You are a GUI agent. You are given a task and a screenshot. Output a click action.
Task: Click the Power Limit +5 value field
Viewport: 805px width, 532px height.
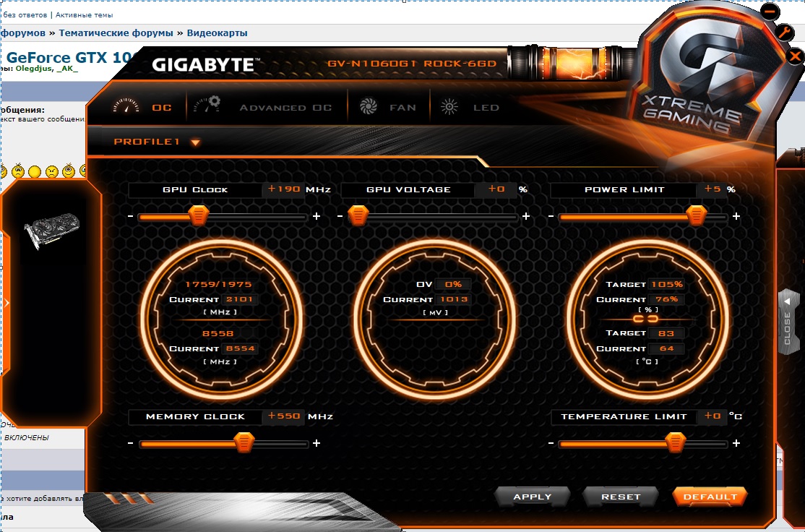coord(712,189)
